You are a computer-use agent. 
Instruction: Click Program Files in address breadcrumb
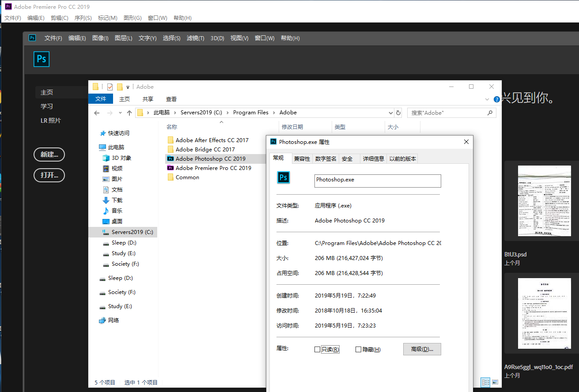251,113
